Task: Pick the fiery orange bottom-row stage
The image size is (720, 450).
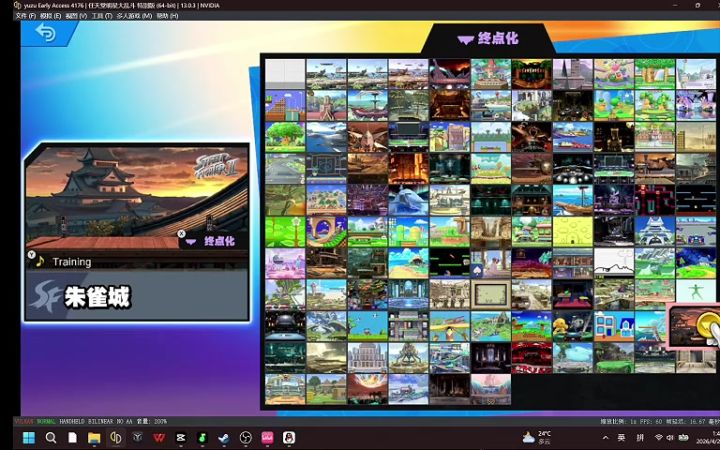Action: (367, 389)
